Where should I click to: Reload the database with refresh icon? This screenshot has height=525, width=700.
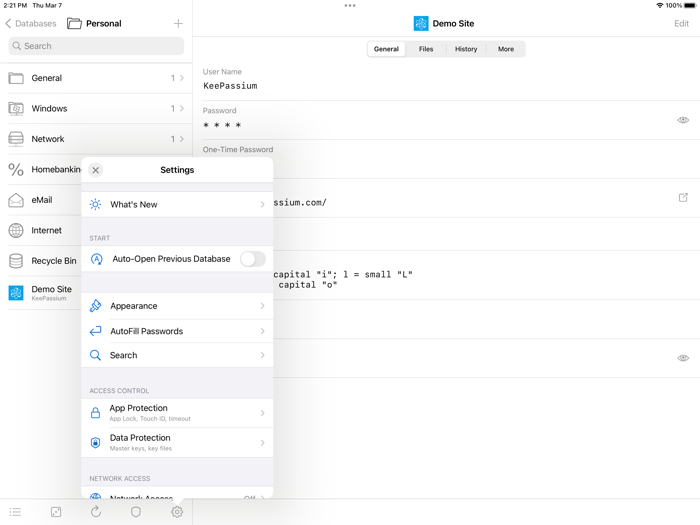click(96, 512)
